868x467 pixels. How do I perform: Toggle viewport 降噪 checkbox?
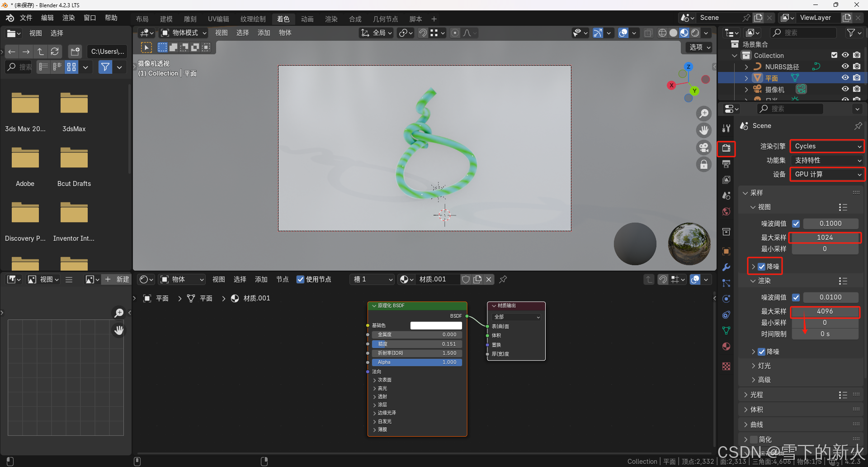762,267
